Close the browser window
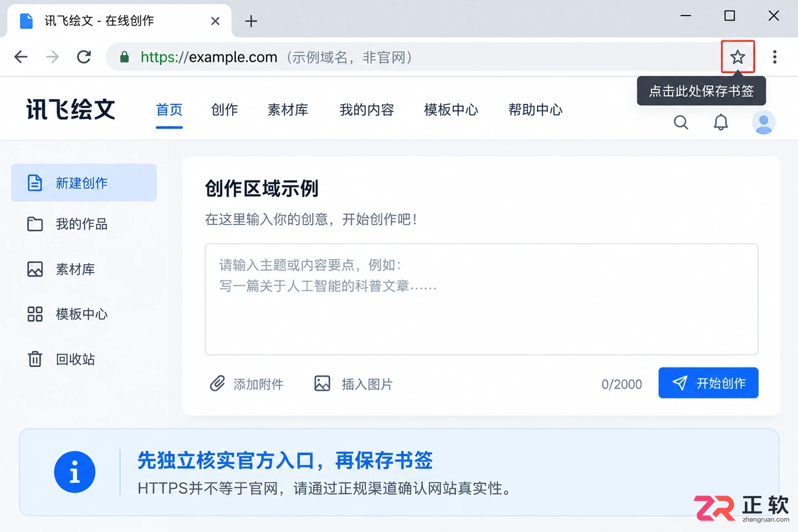The height and width of the screenshot is (532, 798). pyautogui.click(x=774, y=16)
